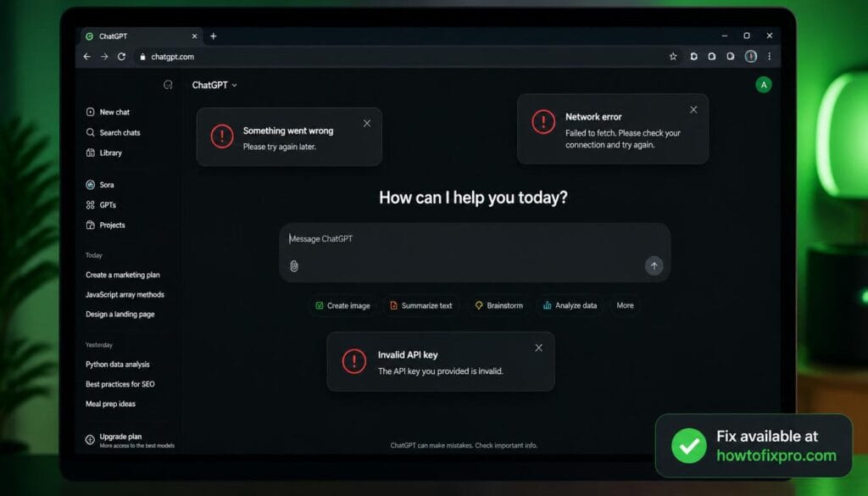Open the Python data analysis chat
Image resolution: width=868 pixels, height=496 pixels.
click(118, 365)
